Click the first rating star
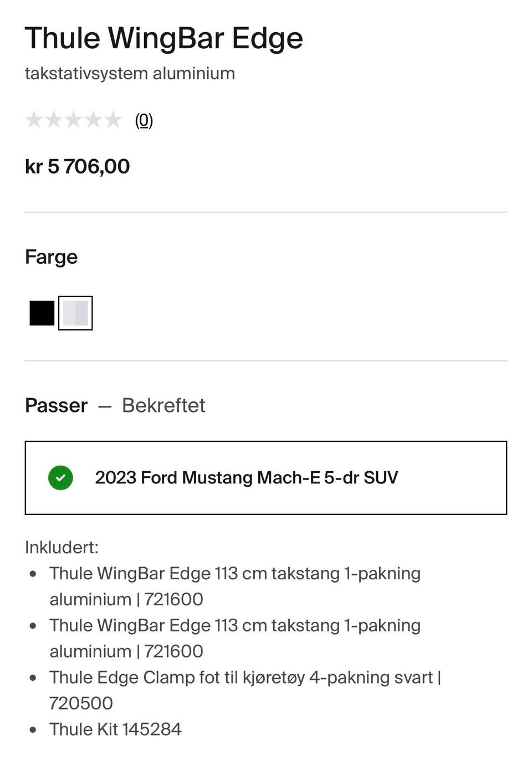 click(x=34, y=120)
